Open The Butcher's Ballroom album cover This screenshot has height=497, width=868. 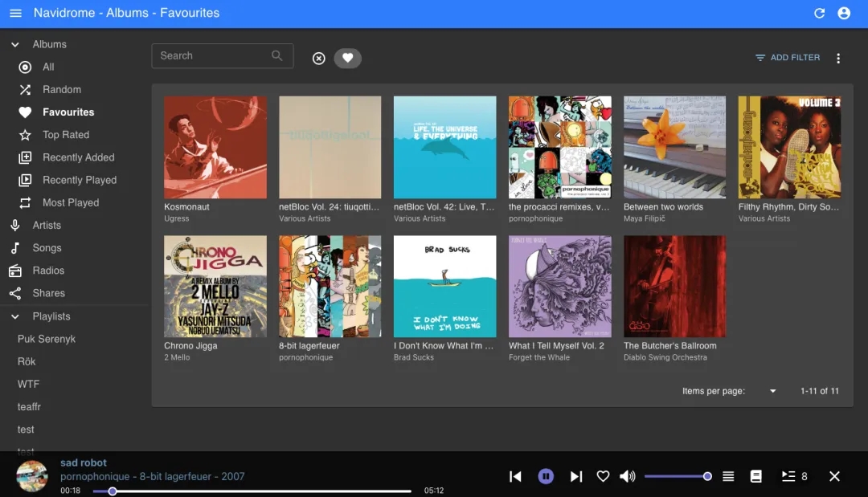(x=675, y=287)
